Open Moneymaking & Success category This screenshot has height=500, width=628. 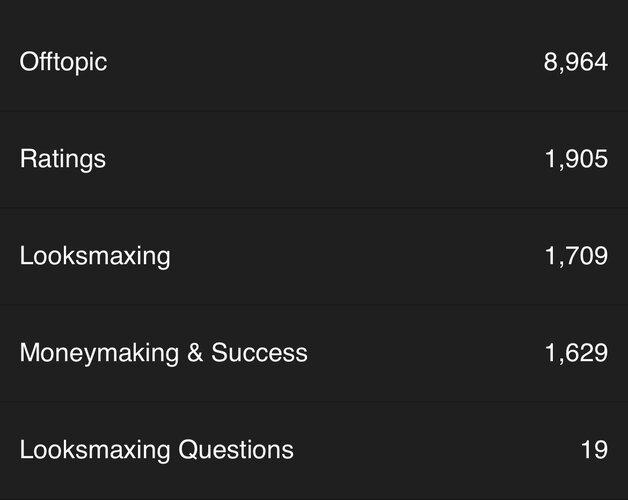coord(163,353)
